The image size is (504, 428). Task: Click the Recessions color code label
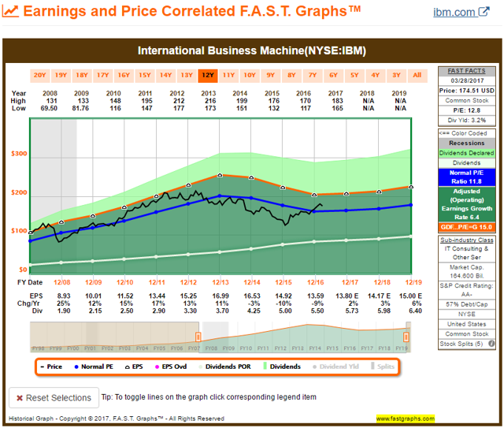coord(467,143)
